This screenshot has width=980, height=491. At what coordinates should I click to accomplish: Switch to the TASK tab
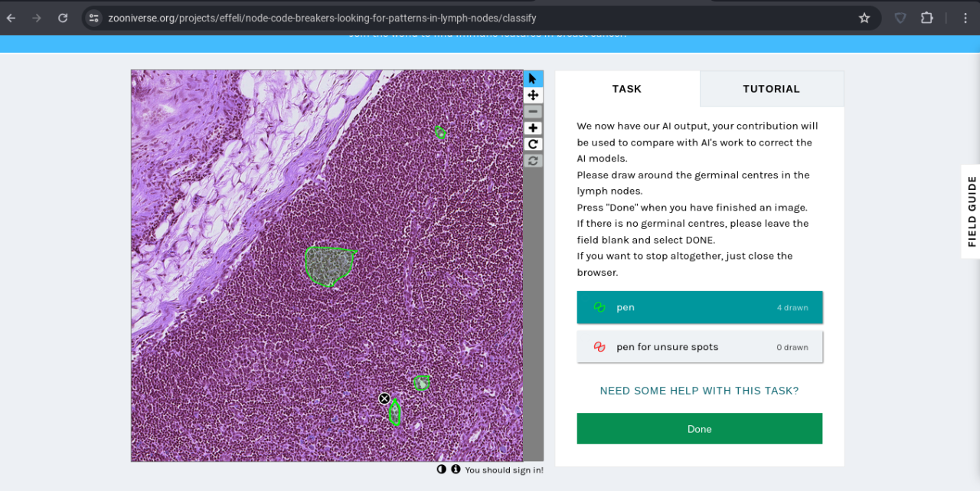tap(627, 89)
